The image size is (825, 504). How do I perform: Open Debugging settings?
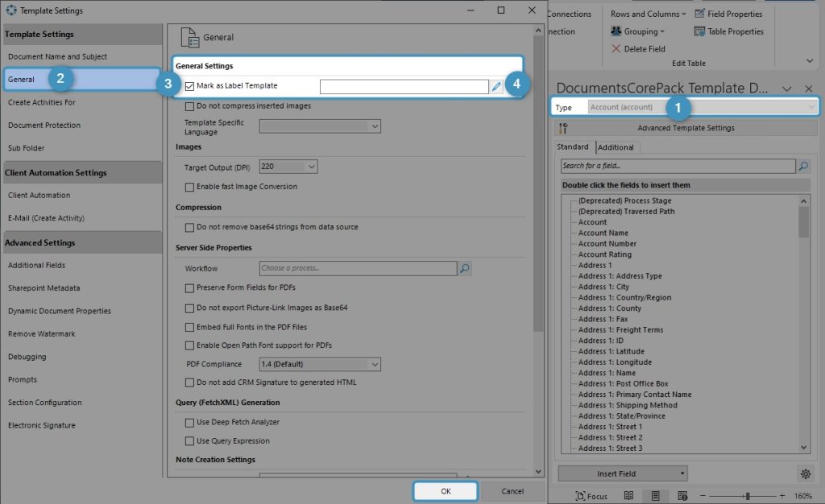pyautogui.click(x=27, y=357)
